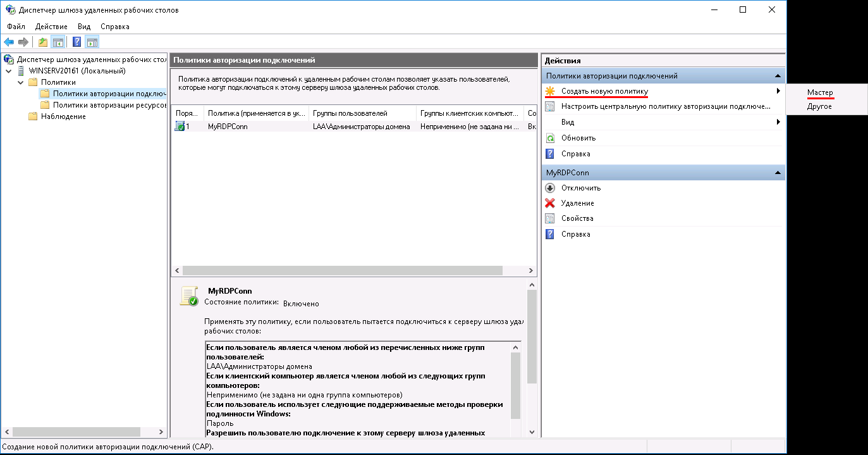Open the Действие menu

tap(51, 27)
